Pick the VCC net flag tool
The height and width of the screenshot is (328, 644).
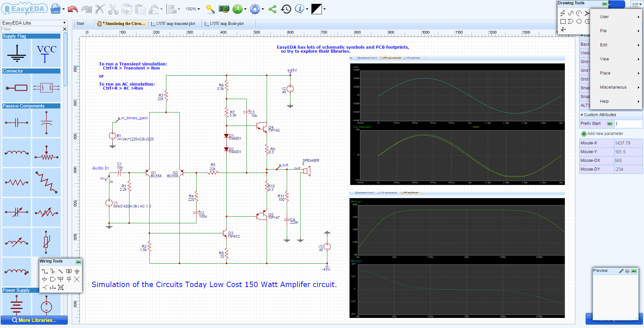coord(60,279)
